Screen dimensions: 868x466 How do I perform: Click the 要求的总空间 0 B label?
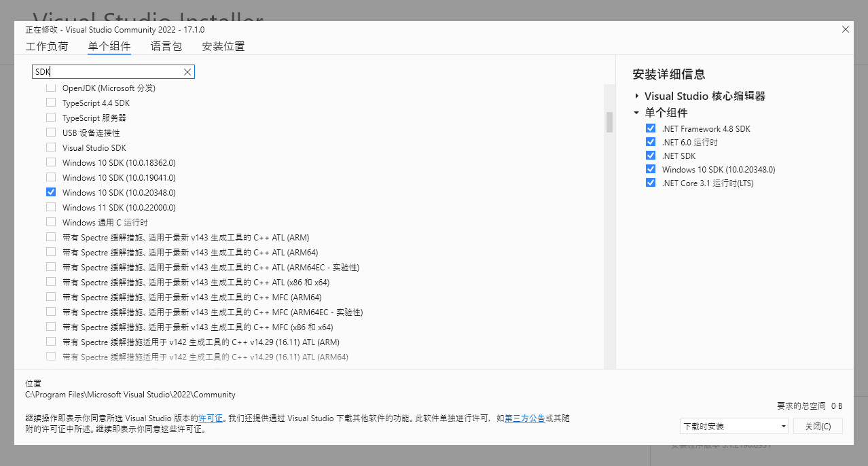(x=810, y=406)
